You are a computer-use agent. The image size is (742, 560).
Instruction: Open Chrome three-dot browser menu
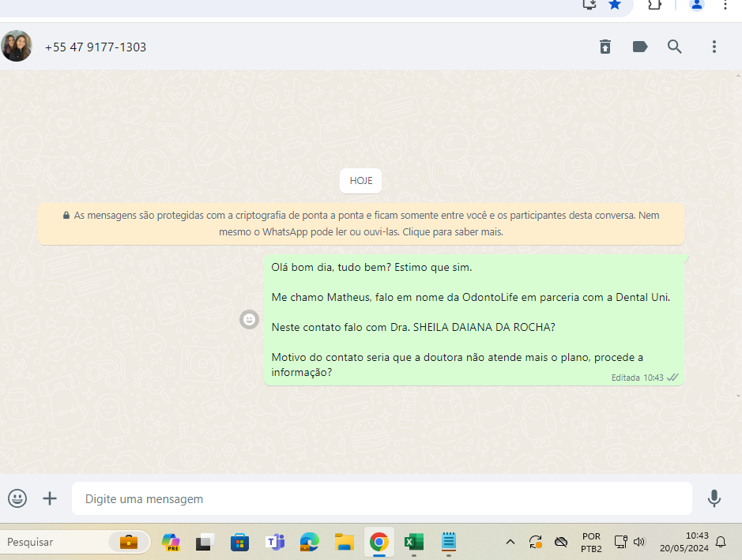(725, 5)
